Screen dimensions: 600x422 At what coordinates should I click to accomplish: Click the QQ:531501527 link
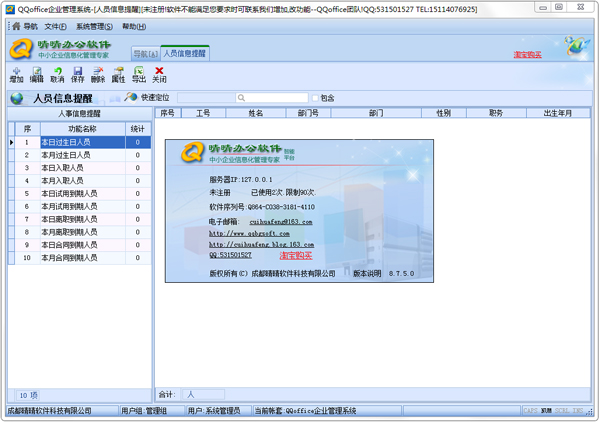230,255
